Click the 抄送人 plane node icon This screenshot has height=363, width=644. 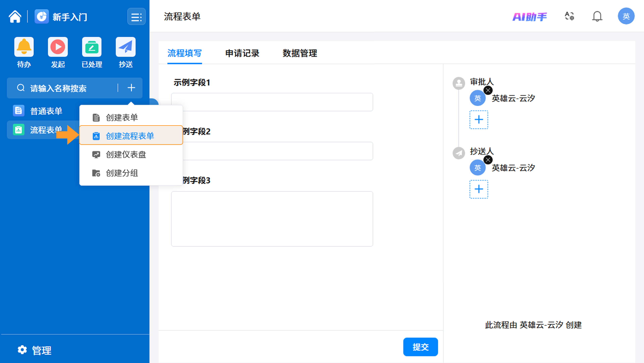459,153
